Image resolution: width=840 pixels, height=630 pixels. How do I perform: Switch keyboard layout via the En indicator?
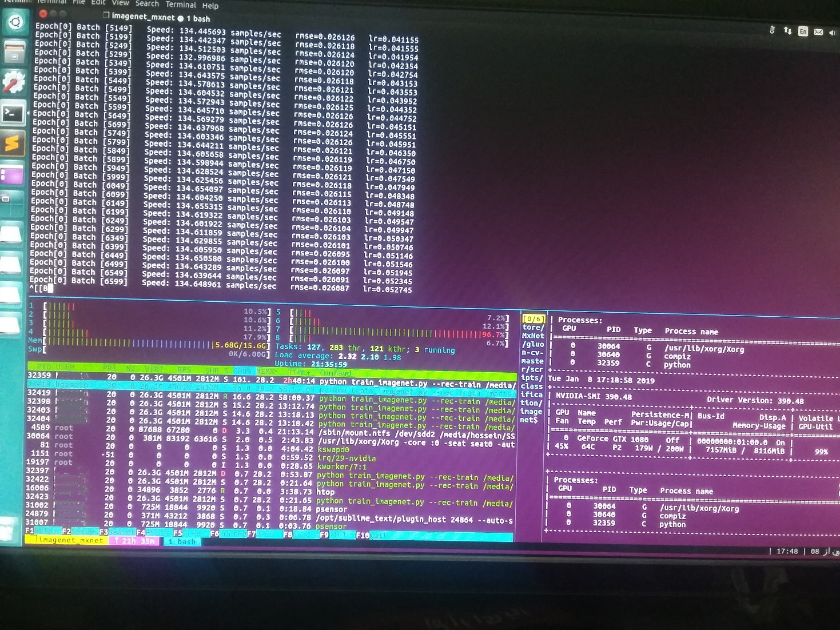803,32
